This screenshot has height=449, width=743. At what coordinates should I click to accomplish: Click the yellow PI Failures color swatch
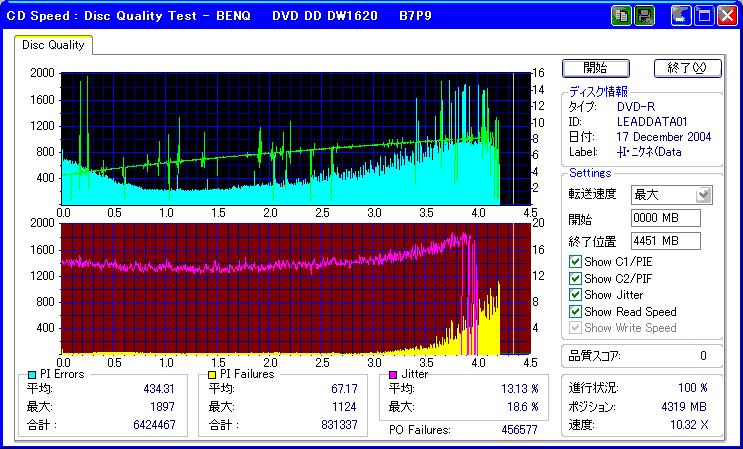[x=212, y=375]
